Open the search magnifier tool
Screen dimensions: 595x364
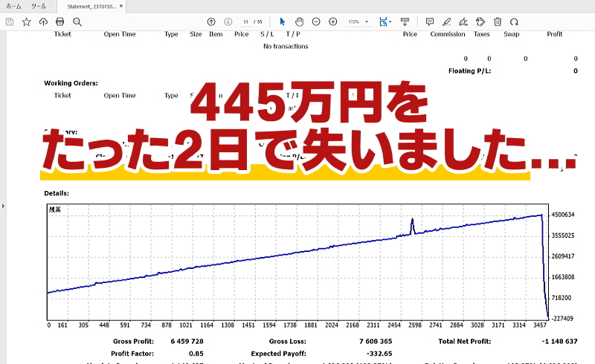coord(77,22)
